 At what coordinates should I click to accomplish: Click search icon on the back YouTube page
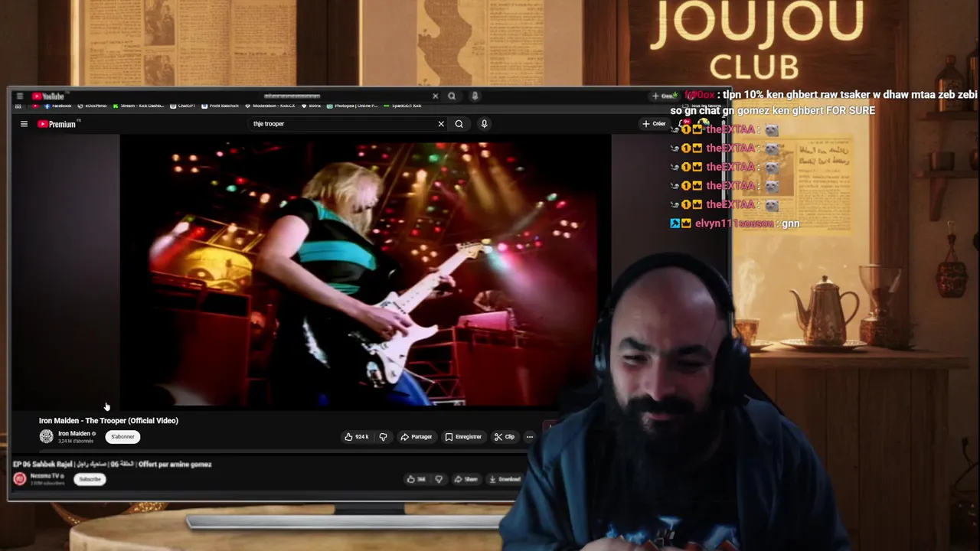click(452, 96)
